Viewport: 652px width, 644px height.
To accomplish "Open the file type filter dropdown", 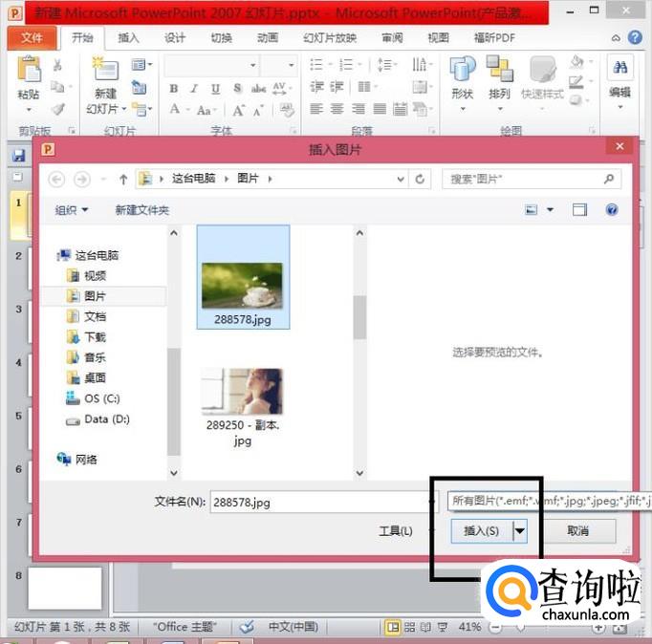I will click(x=549, y=501).
